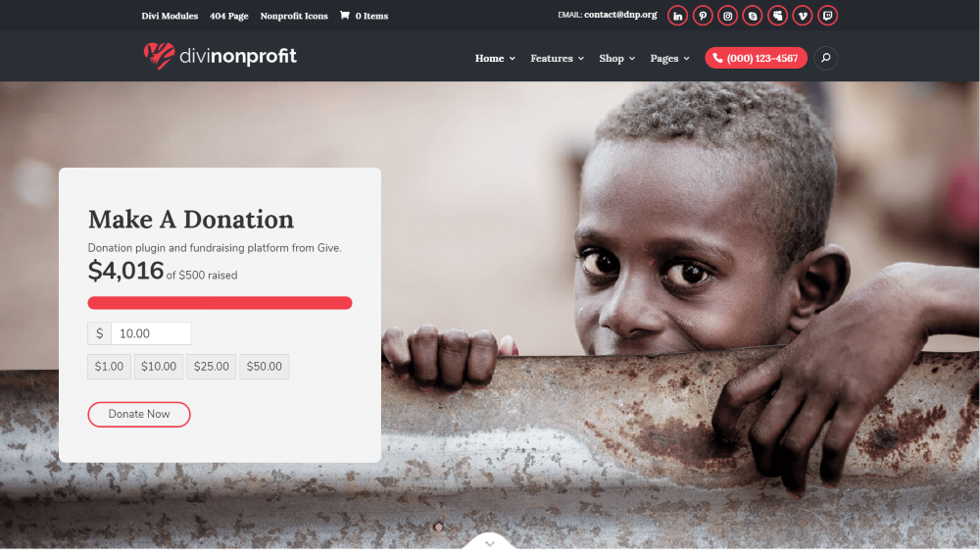This screenshot has width=980, height=557.
Task: Open the LinkedIn social icon
Action: point(677,16)
